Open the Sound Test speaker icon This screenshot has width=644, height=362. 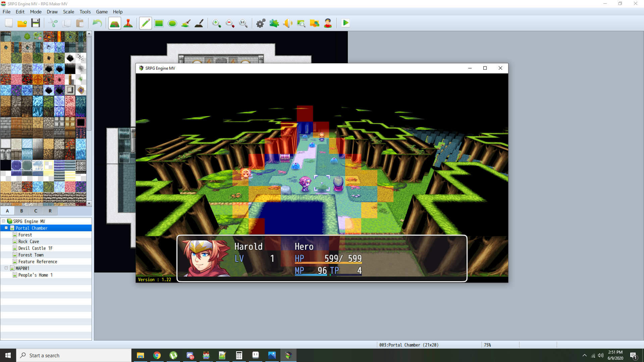pos(288,23)
